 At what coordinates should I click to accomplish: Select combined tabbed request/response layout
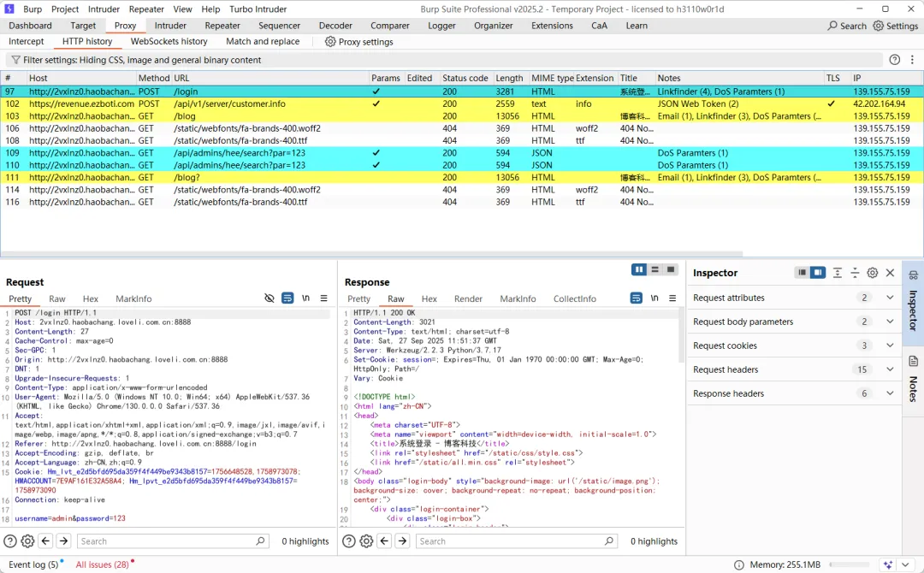671,269
